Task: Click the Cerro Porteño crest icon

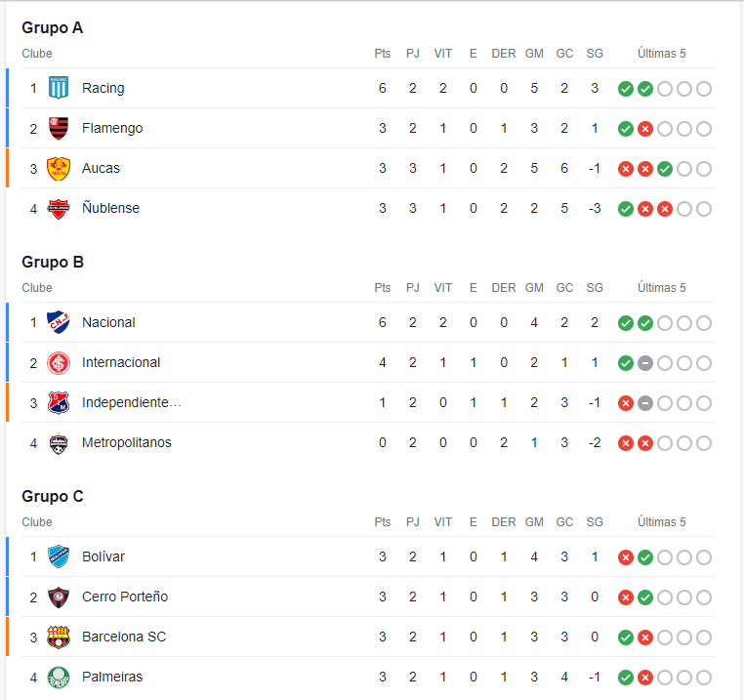Action: 59,597
